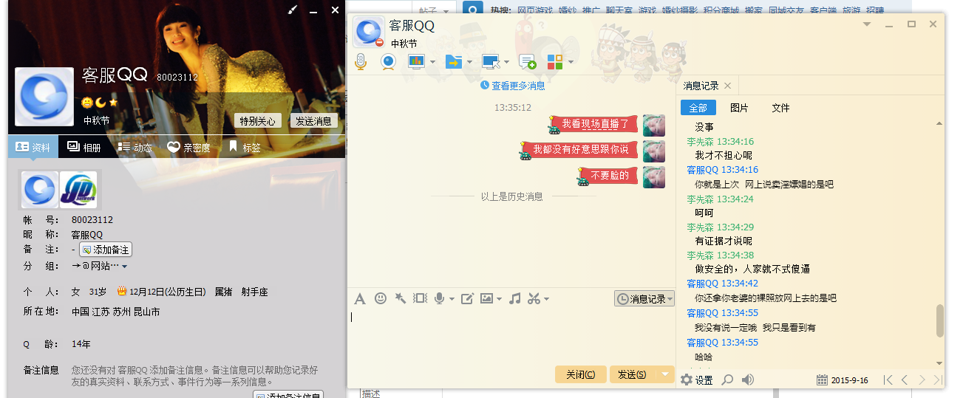Click the create discussion group icon
This screenshot has width=980, height=398.
pyautogui.click(x=527, y=61)
